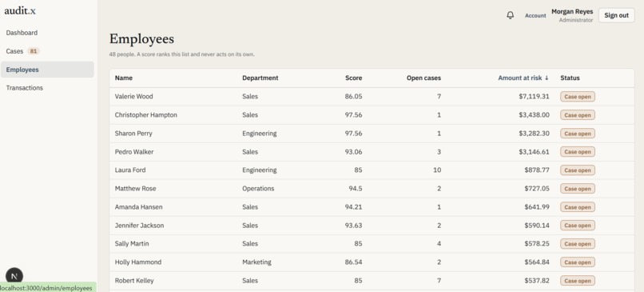Select Holly Hammond in the list
This screenshot has width=644, height=292.
point(372,262)
